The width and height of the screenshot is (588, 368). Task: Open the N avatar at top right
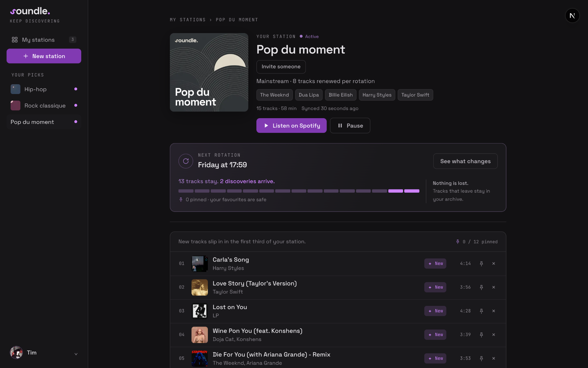(x=572, y=16)
